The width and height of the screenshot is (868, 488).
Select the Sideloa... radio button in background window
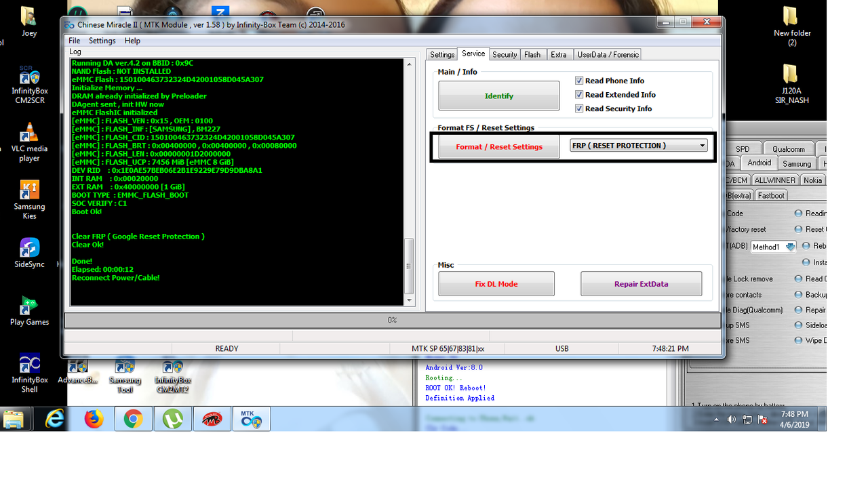click(x=798, y=325)
